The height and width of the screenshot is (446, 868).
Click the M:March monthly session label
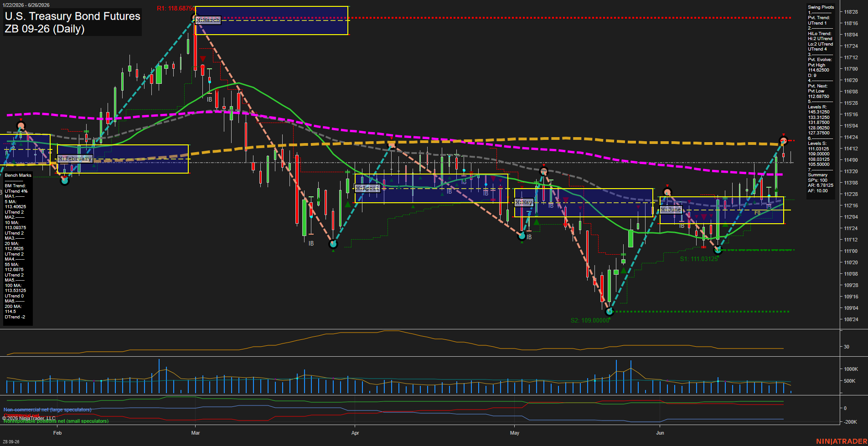pos(208,20)
